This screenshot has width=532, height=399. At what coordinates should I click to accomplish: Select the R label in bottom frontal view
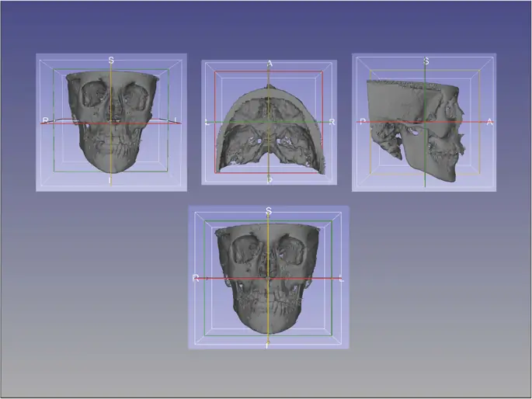[196, 277]
